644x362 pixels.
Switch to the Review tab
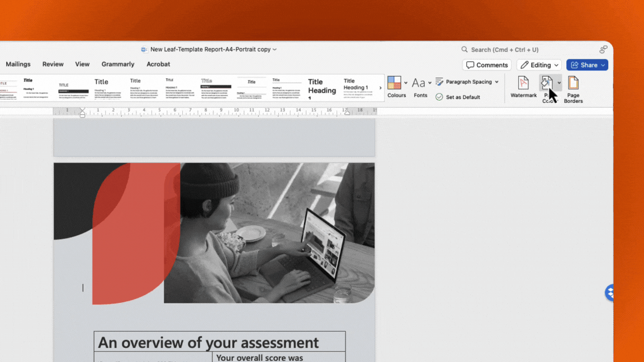tap(53, 64)
